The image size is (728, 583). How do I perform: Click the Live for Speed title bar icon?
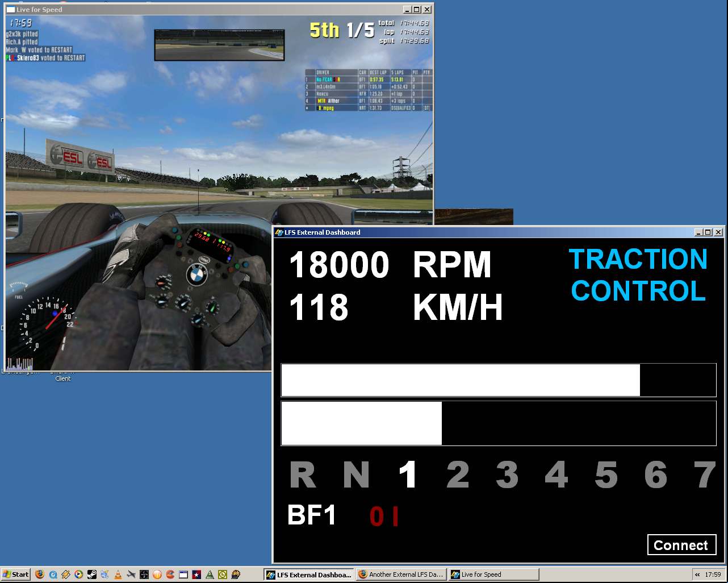(10, 9)
